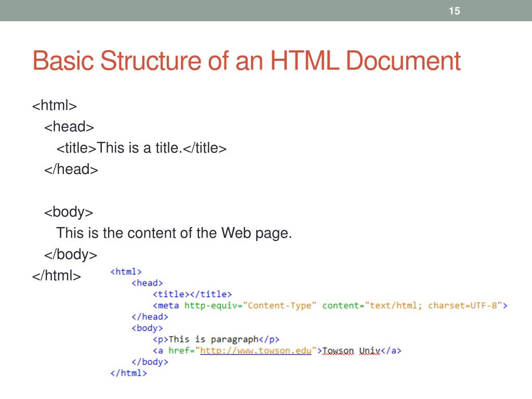Click the blue </body> tag in code snippet
This screenshot has height=399, width=532.
(x=150, y=362)
